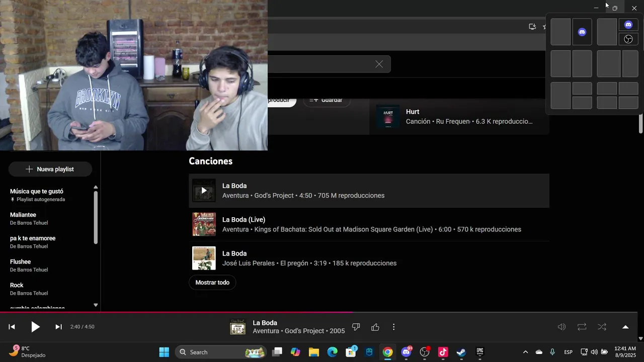Image resolution: width=644 pixels, height=362 pixels.
Task: Toggle repeat mode
Action: [582, 327]
